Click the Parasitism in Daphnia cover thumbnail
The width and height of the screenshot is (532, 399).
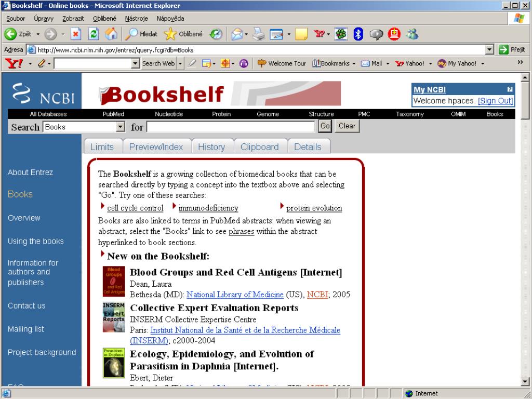pos(114,363)
